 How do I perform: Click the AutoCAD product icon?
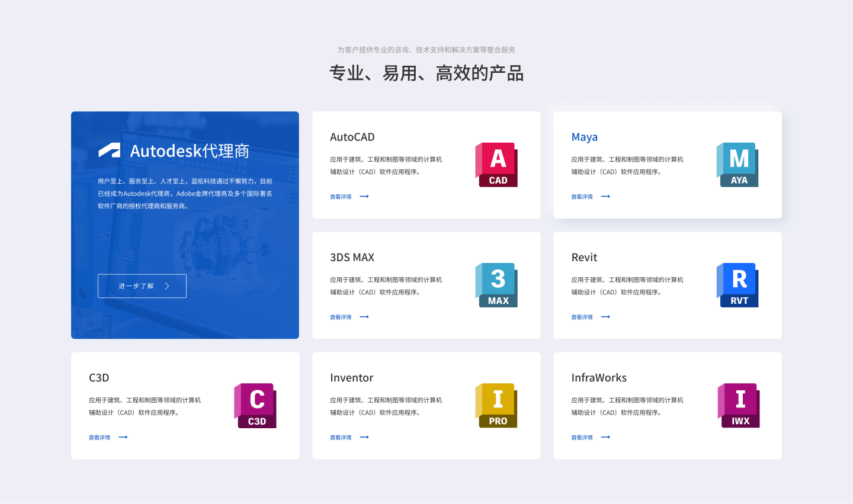(496, 165)
